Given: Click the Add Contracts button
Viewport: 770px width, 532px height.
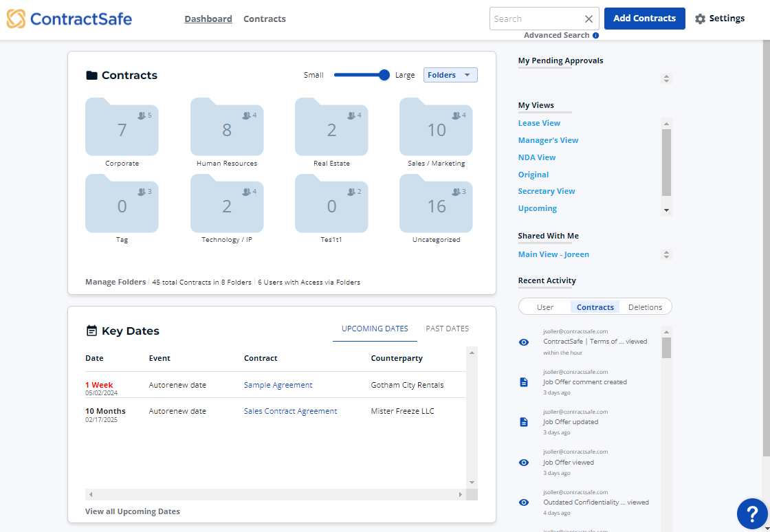Looking at the screenshot, I should point(645,19).
